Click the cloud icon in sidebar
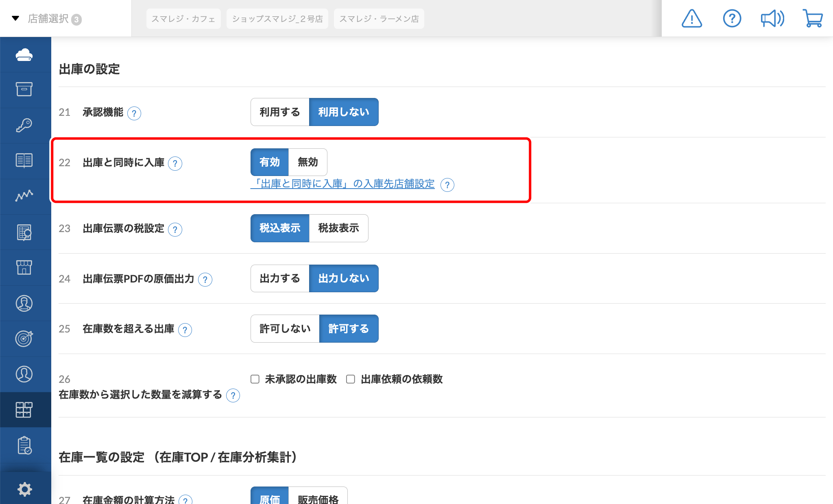Viewport: 833px width, 504px height. (x=24, y=54)
